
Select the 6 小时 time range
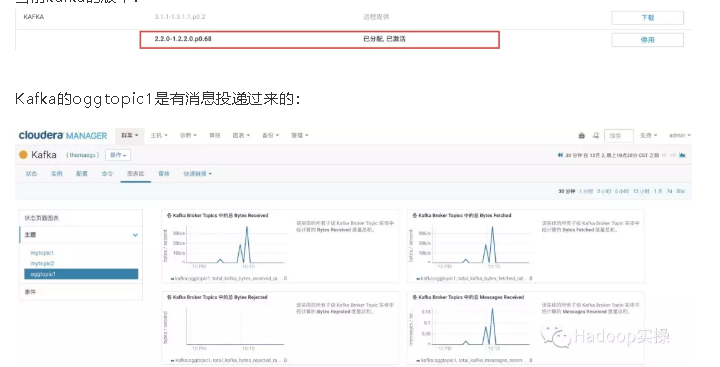(x=622, y=191)
